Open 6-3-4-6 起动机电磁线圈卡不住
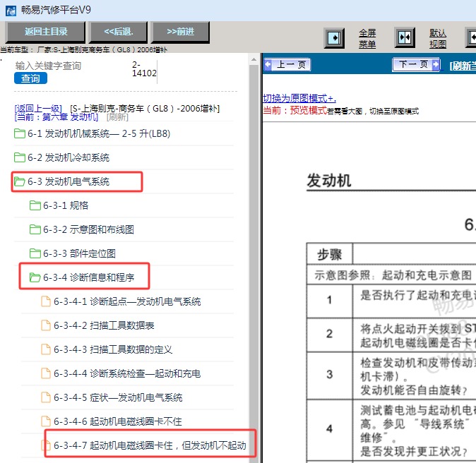The width and height of the screenshot is (476, 463). pyautogui.click(x=118, y=421)
